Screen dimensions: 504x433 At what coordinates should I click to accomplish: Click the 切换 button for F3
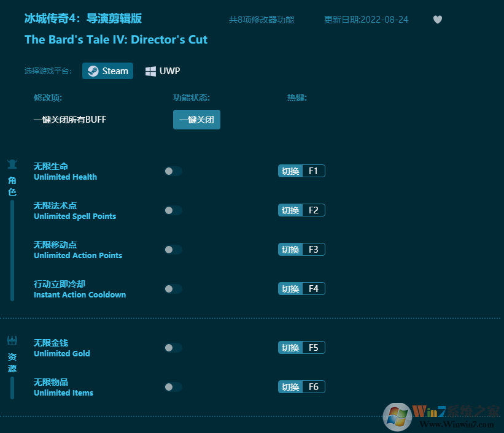290,249
